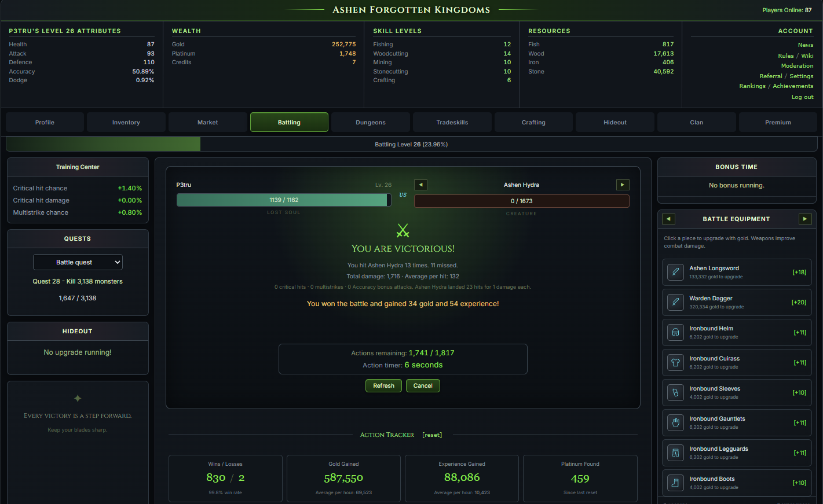Open the Rules link
The width and height of the screenshot is (823, 504).
pos(786,56)
